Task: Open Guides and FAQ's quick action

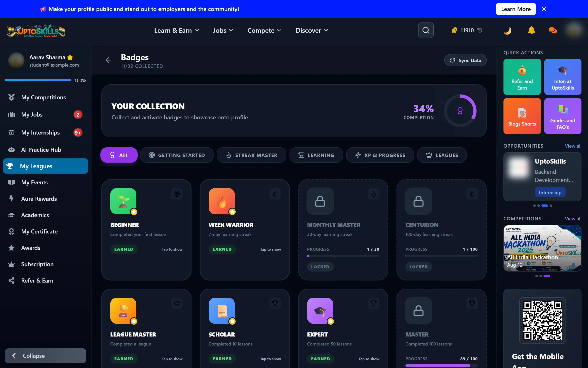Action: pyautogui.click(x=562, y=116)
